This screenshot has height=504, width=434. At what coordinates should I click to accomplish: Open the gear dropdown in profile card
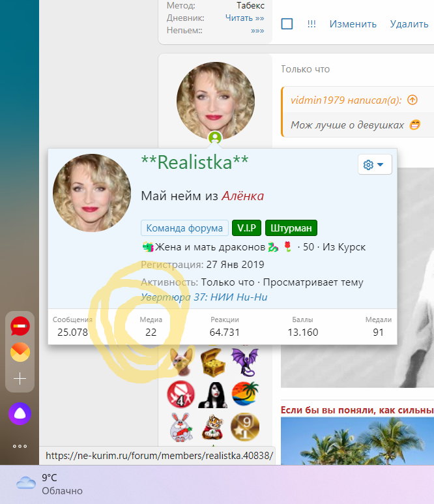(375, 164)
